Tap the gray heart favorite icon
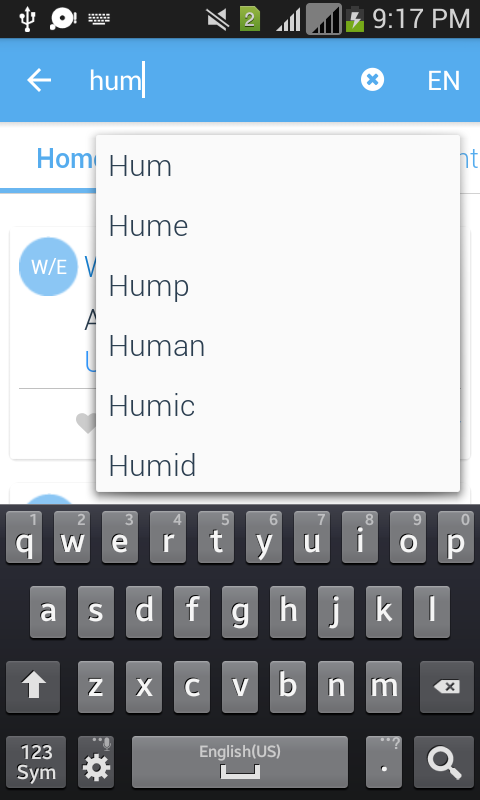Viewport: 480px width, 800px height. (86, 423)
